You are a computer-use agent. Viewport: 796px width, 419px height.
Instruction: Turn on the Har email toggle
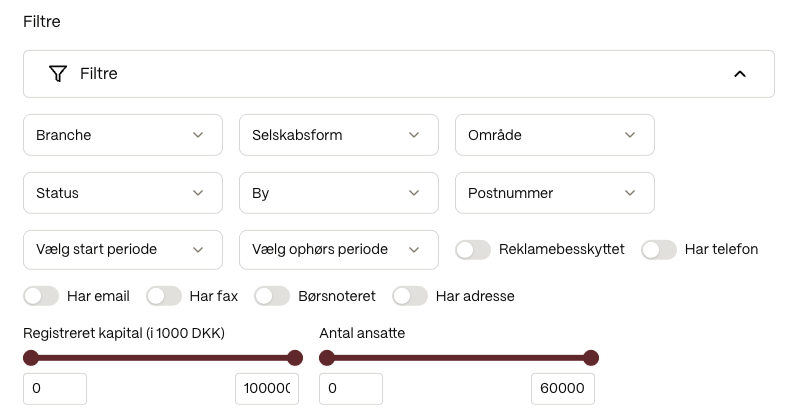click(x=40, y=296)
